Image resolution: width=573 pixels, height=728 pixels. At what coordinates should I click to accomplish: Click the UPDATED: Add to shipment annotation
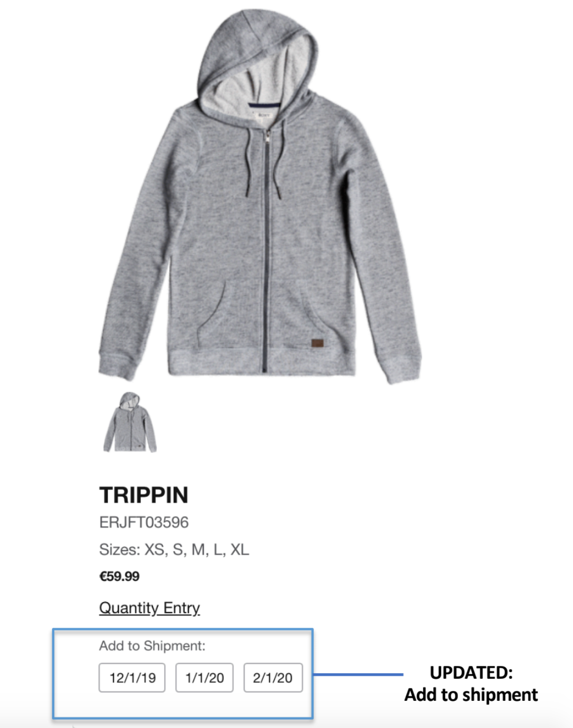click(471, 684)
